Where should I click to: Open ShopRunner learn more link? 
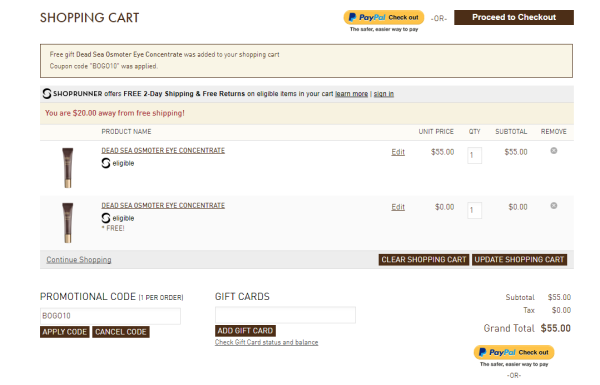pyautogui.click(x=351, y=94)
